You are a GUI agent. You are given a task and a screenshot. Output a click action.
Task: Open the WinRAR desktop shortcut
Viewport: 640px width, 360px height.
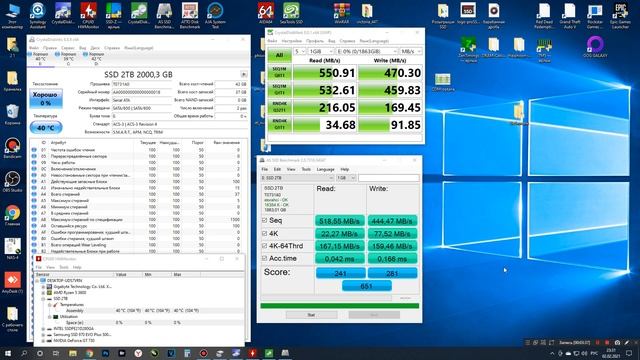click(x=342, y=13)
